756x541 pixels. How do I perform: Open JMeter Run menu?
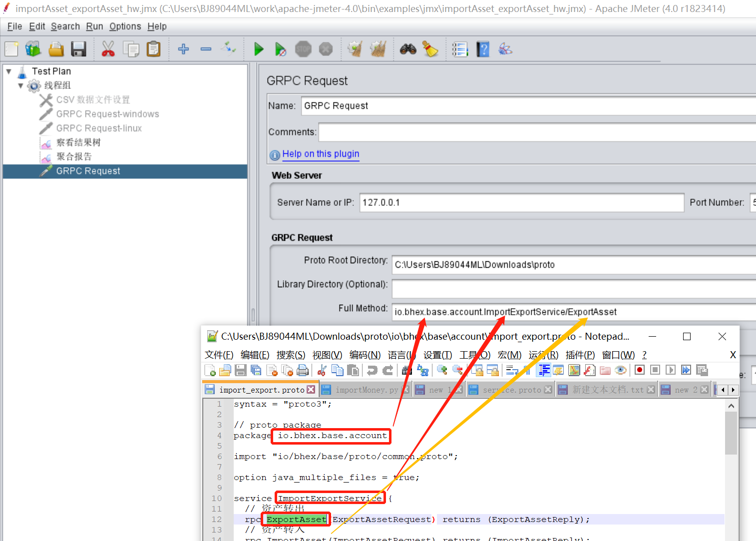[x=94, y=26]
